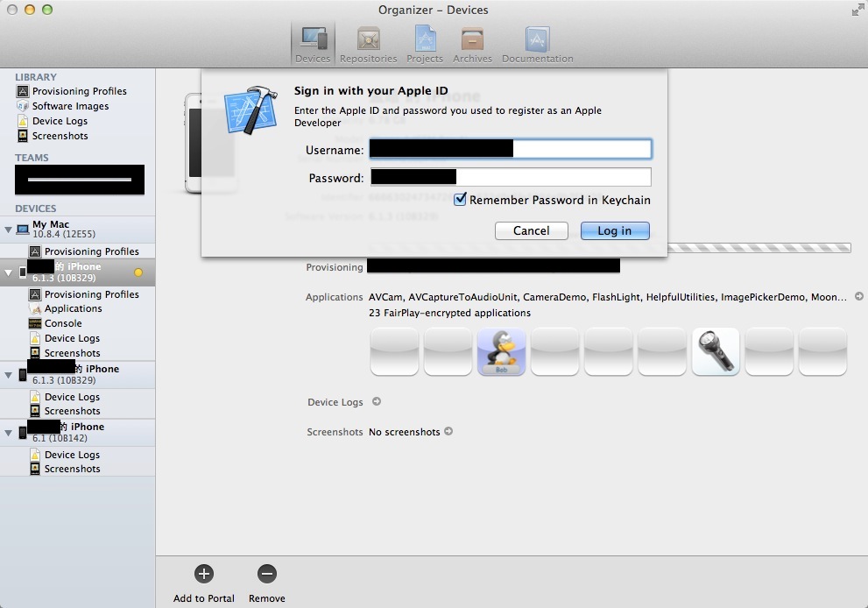Click the Remove minus button

(x=267, y=574)
